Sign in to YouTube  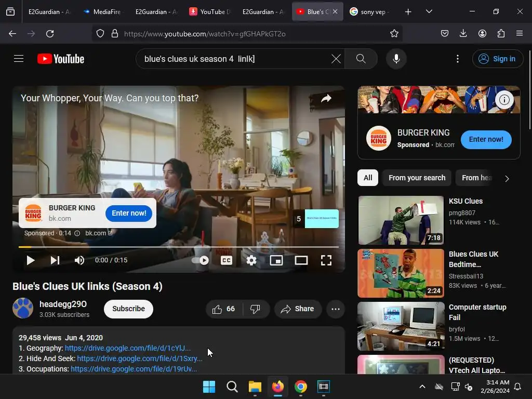[x=497, y=59]
